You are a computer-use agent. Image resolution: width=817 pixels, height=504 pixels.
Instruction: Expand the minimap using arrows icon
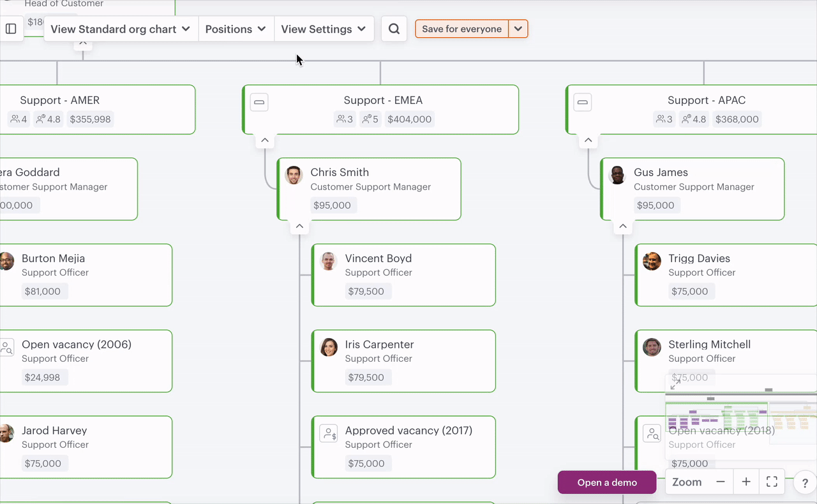point(675,384)
